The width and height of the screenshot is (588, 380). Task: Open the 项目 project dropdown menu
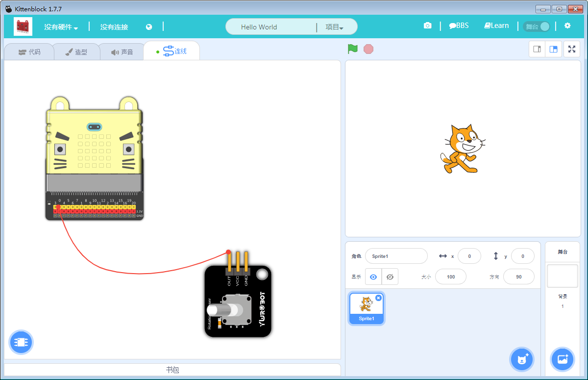point(334,27)
